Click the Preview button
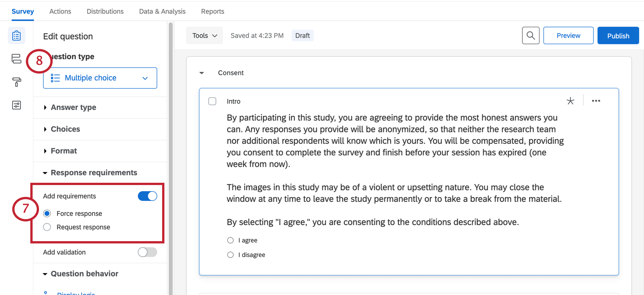 pos(568,36)
